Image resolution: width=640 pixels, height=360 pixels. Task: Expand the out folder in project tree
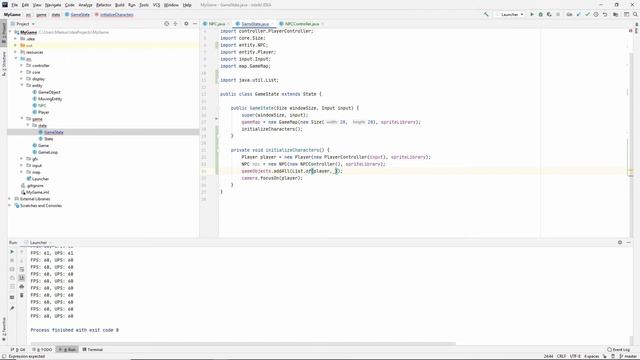(x=16, y=45)
